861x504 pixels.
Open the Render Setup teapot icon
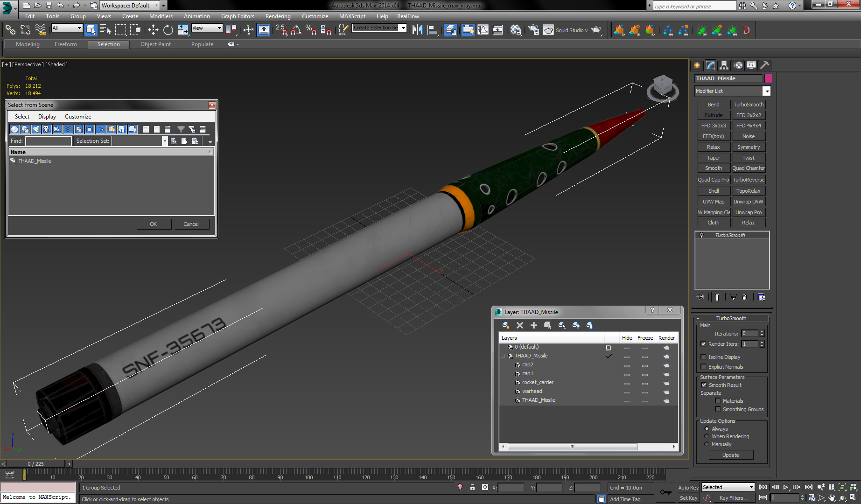(533, 30)
